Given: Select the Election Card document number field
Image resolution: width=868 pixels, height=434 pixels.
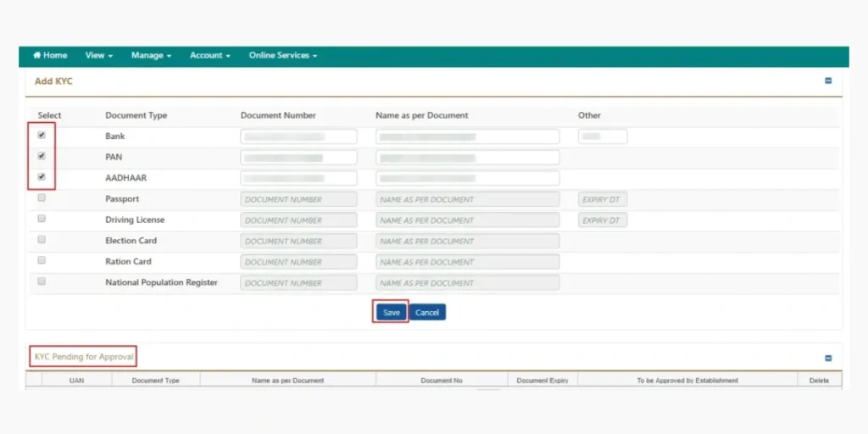Looking at the screenshot, I should coord(299,242).
